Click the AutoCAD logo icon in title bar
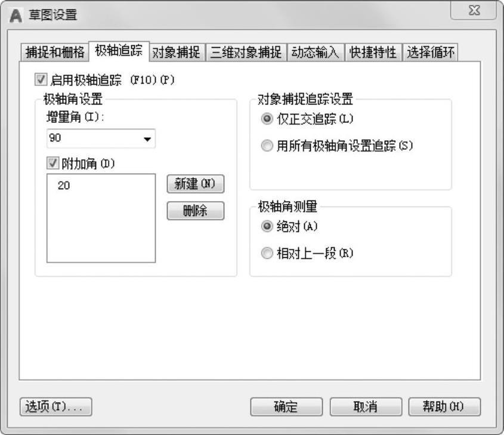Image resolution: width=504 pixels, height=435 pixels. pos(16,16)
